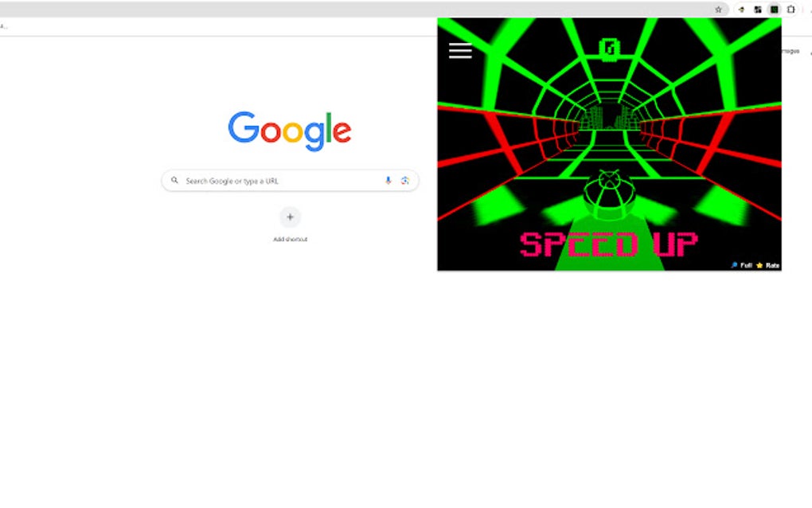Click the active green game extension icon

tap(775, 10)
